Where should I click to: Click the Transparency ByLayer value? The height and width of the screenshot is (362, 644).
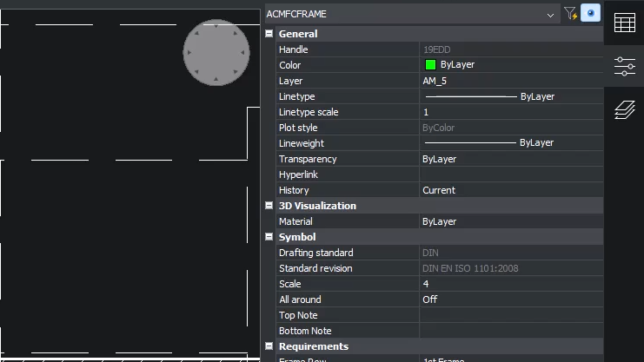click(510, 159)
